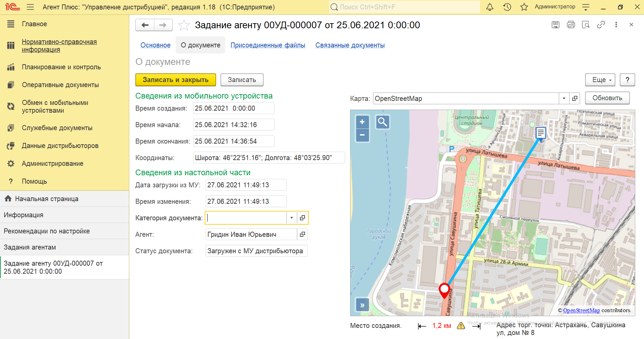The height and width of the screenshot is (339, 644).
Task: Expand the Карта OpenStreetMap dropdown
Action: point(564,99)
